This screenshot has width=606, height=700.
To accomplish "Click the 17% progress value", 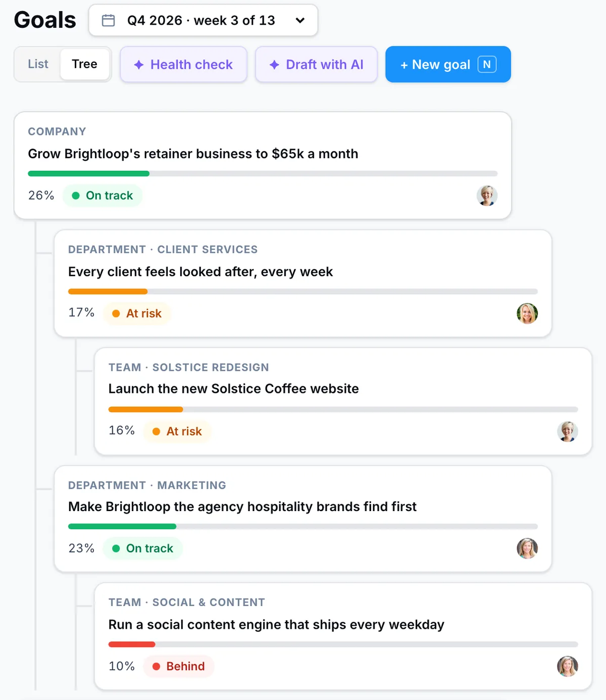I will pos(81,313).
